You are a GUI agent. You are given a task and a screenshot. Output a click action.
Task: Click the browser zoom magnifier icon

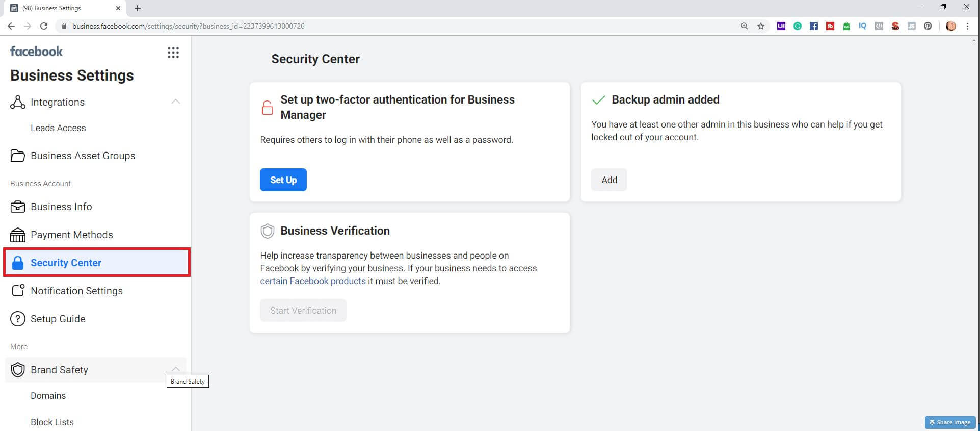745,26
